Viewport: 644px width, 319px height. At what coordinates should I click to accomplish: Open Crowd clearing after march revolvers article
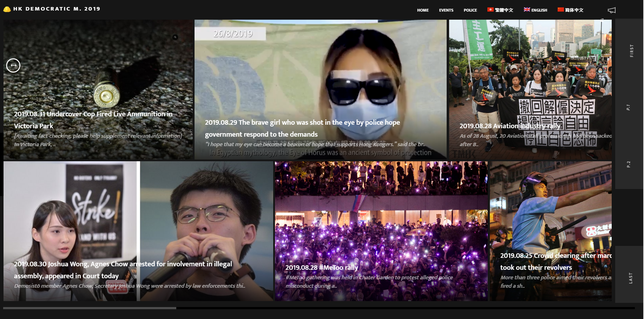[556, 261]
